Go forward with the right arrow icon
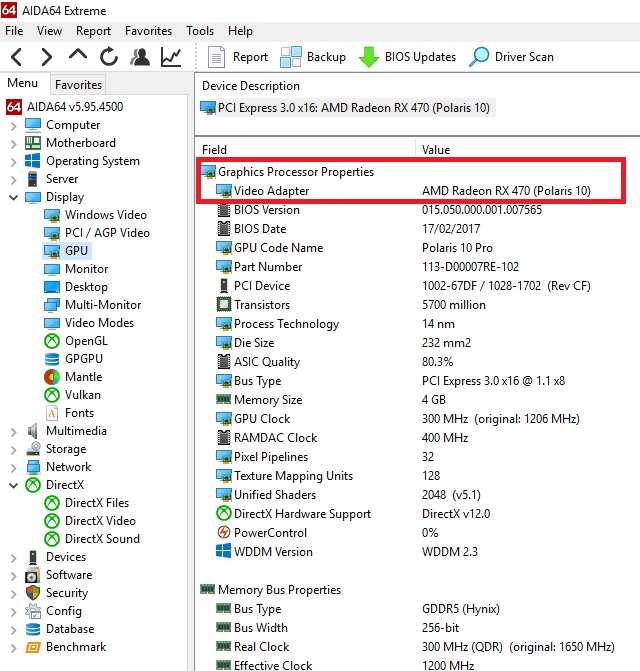 point(47,56)
